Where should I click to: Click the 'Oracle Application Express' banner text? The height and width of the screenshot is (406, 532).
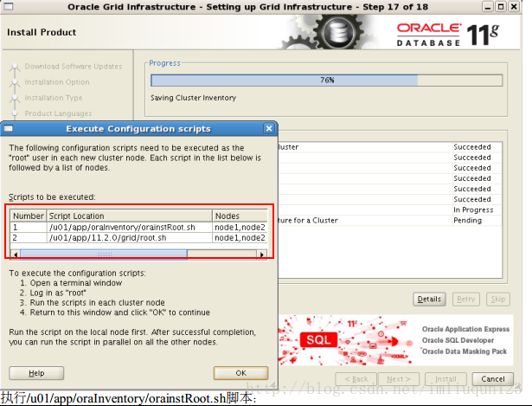(x=465, y=329)
